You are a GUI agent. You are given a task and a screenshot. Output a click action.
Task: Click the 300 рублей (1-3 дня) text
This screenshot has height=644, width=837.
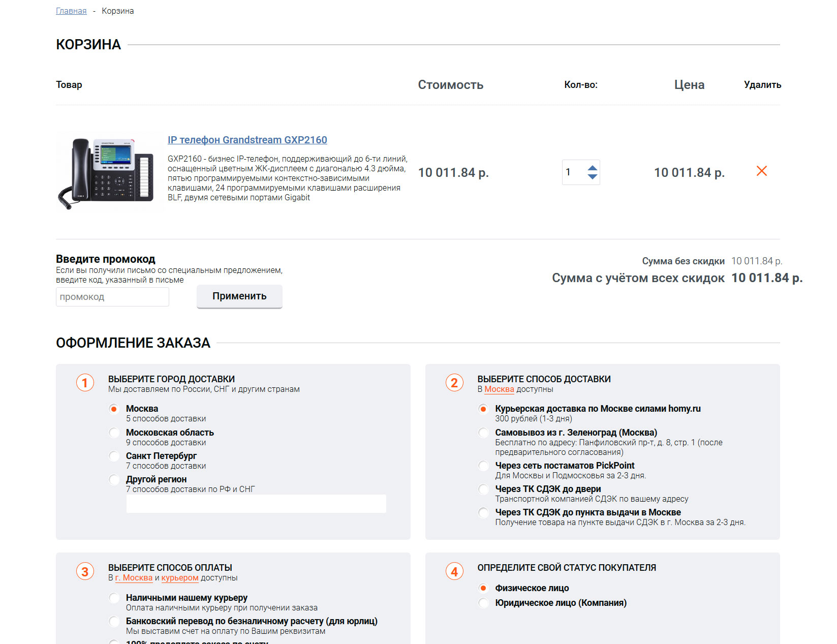pyautogui.click(x=534, y=419)
